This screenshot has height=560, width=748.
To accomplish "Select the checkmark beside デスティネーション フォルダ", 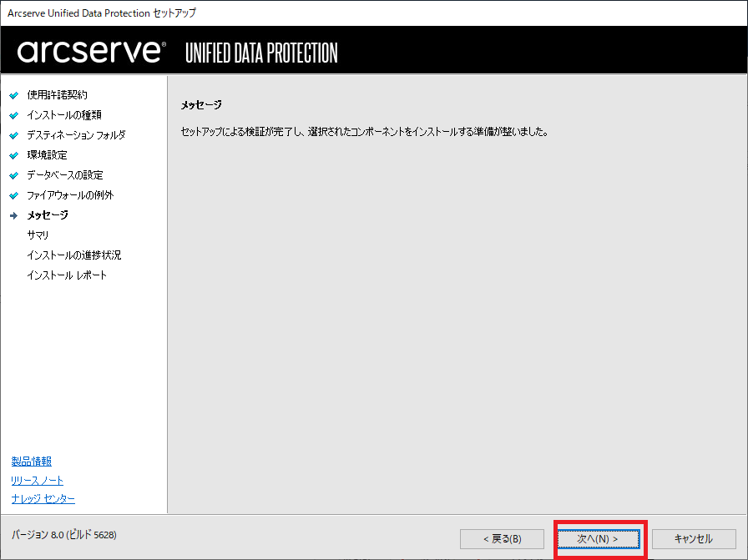I will (14, 135).
